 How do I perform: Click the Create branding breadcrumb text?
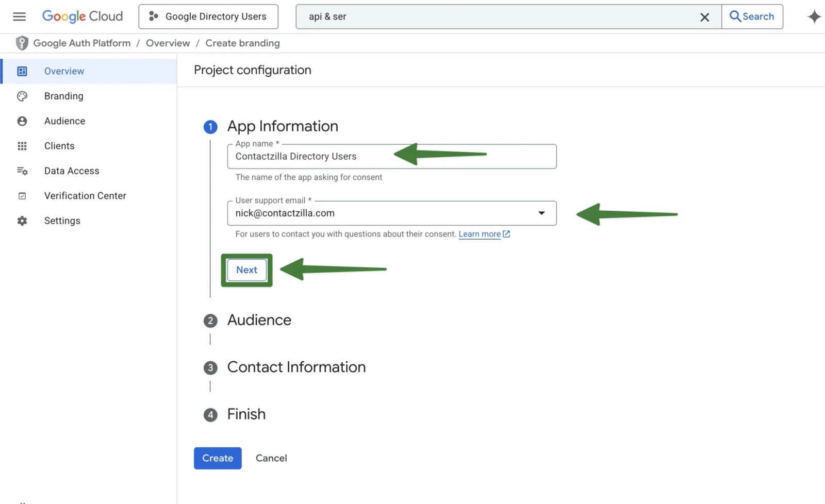click(x=243, y=43)
